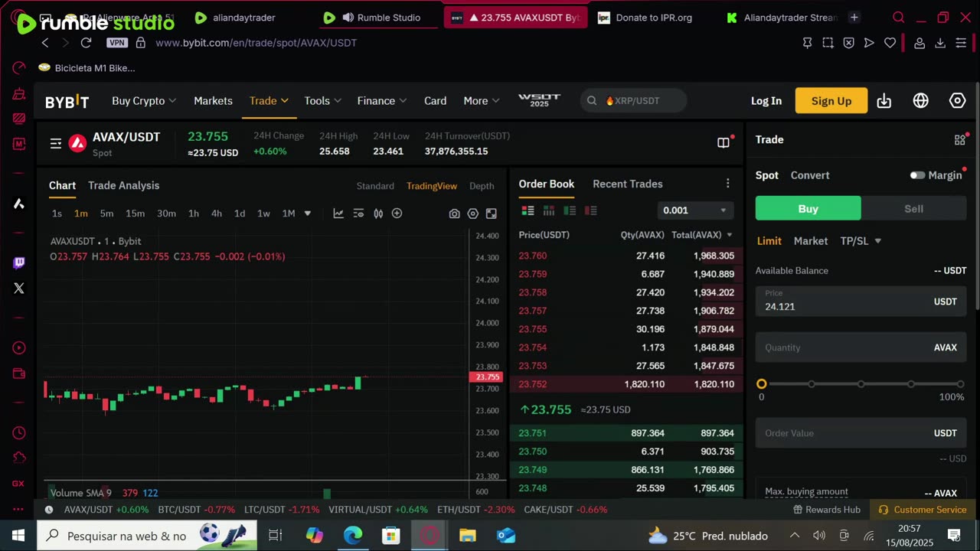Change the candlestick chart type icon

(378, 214)
